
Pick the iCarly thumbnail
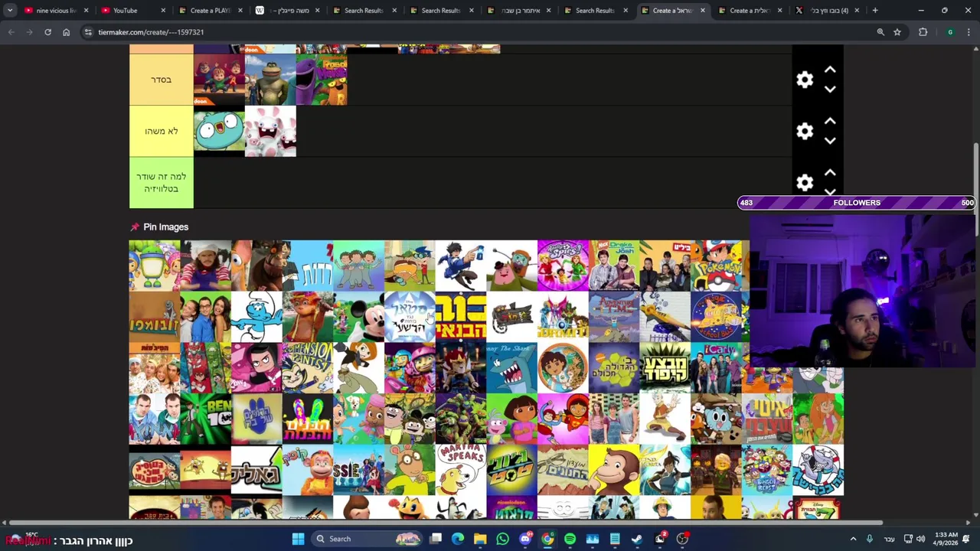pyautogui.click(x=716, y=367)
